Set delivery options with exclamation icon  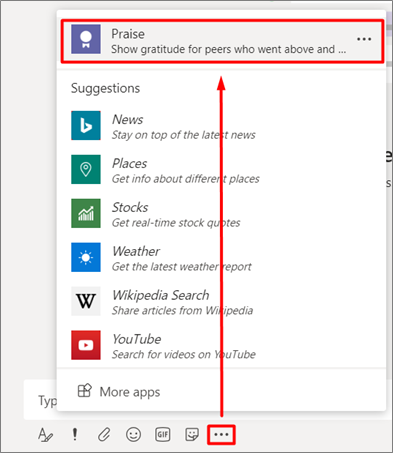(75, 434)
